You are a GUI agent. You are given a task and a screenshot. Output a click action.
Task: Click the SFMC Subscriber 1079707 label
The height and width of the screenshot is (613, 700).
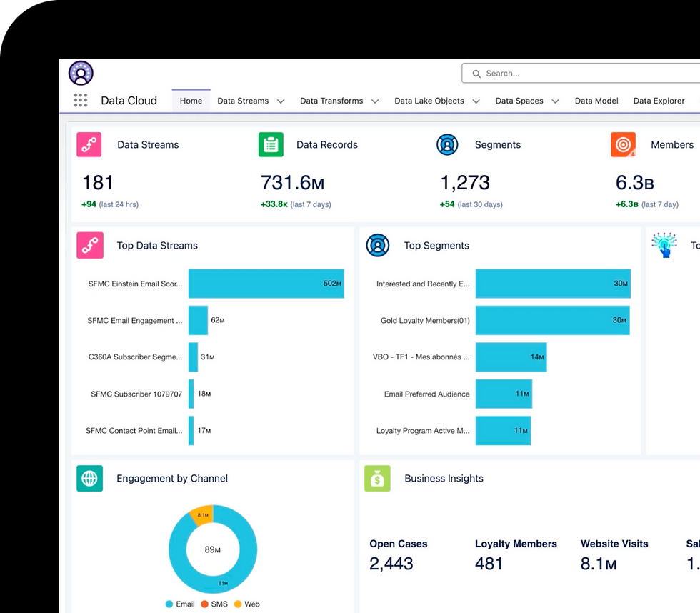136,394
